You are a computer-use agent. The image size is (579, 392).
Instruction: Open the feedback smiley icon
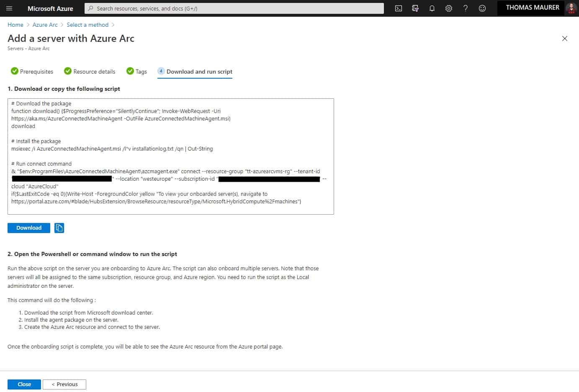(482, 8)
